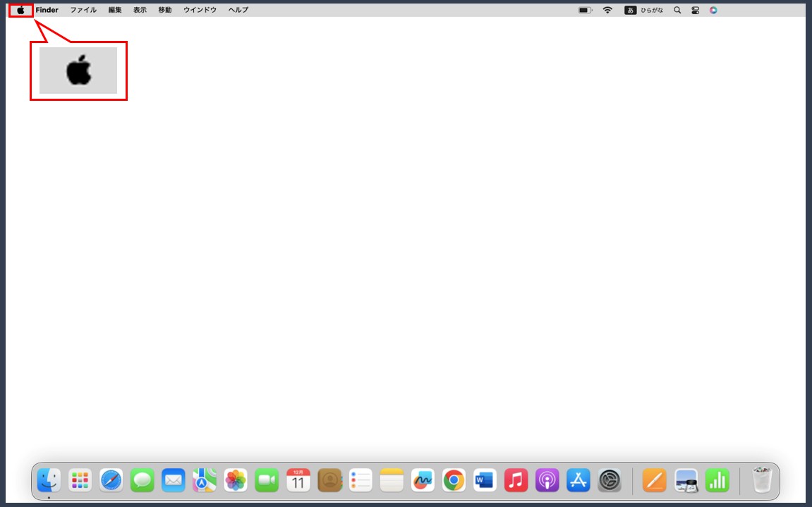Start FaceTime from the Dock

click(x=267, y=481)
